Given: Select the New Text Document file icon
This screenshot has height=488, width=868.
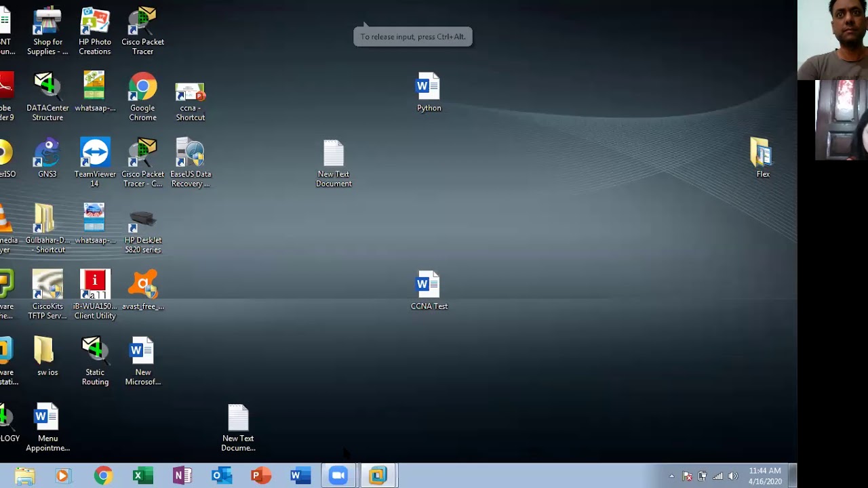Looking at the screenshot, I should 334,163.
